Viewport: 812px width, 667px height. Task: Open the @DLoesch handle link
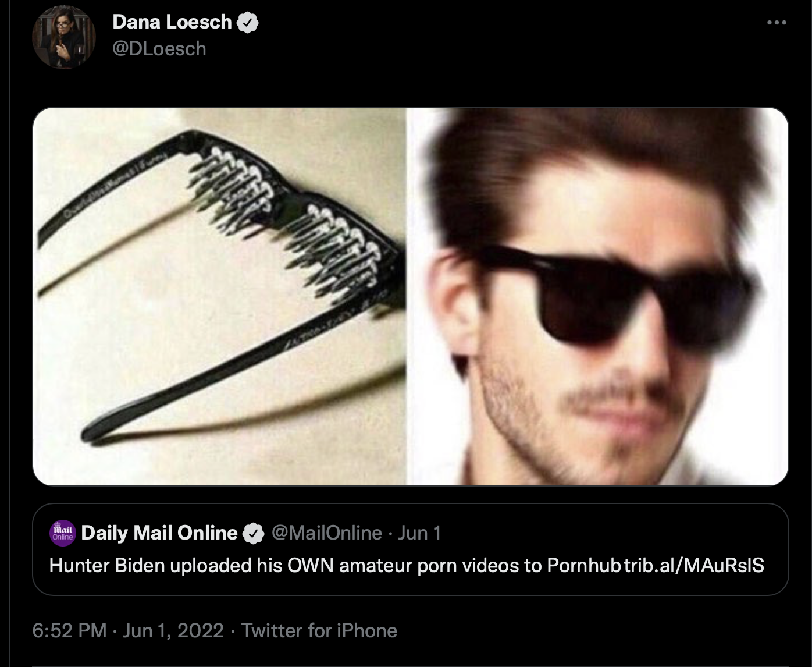pyautogui.click(x=159, y=49)
